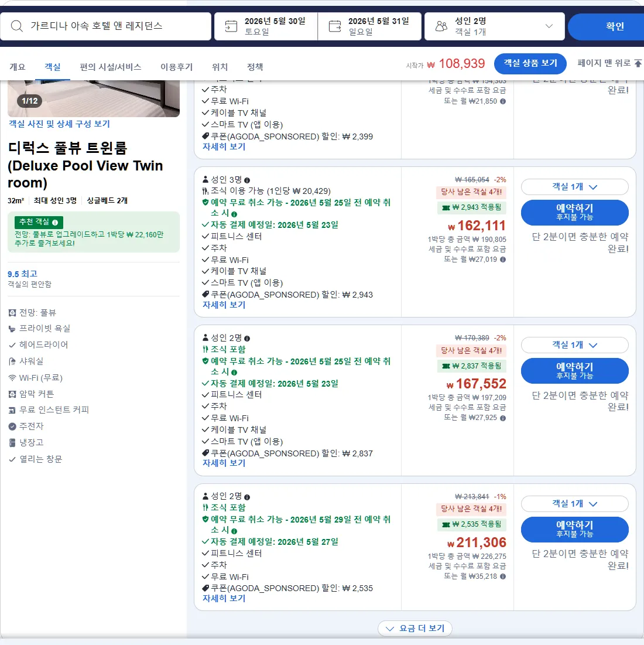This screenshot has height=645, width=644.
Task: Click the ₩ 2,943 적용됨 coupon badge
Action: (x=471, y=207)
